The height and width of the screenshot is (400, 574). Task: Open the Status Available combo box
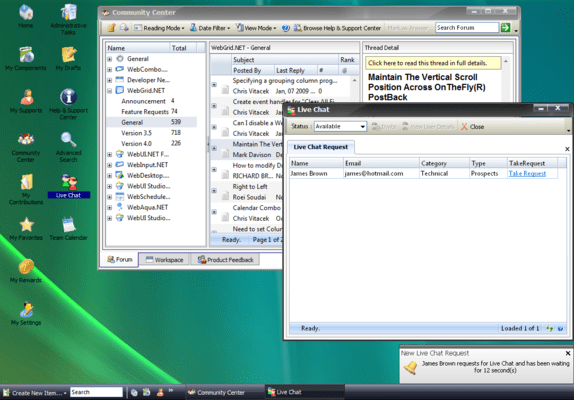pyautogui.click(x=340, y=126)
